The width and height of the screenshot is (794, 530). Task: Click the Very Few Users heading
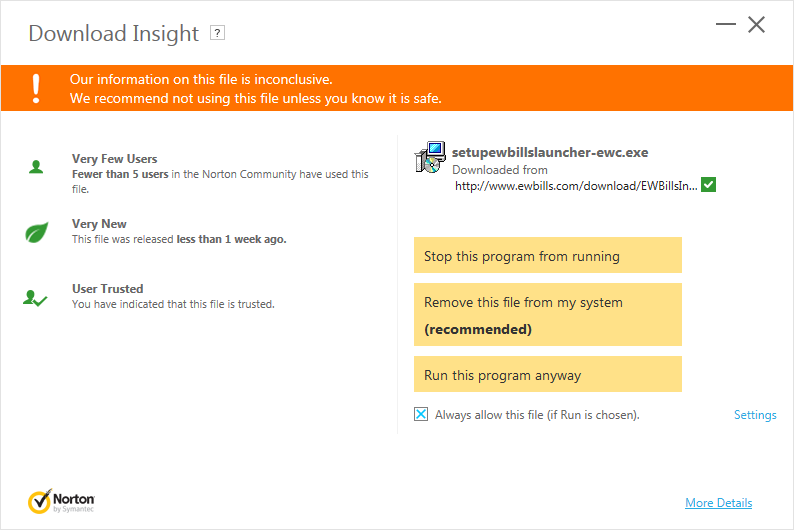114,159
